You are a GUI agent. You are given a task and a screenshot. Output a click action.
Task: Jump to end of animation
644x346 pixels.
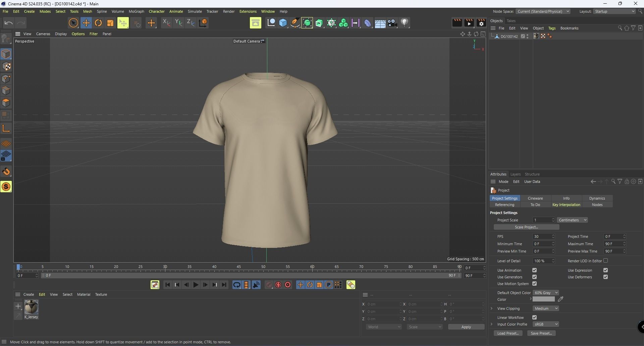224,285
